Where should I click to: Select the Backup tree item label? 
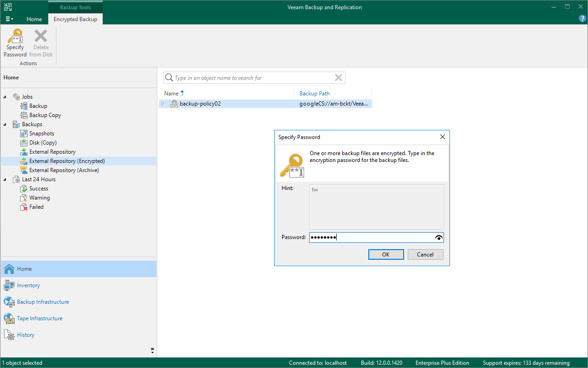pyautogui.click(x=38, y=106)
